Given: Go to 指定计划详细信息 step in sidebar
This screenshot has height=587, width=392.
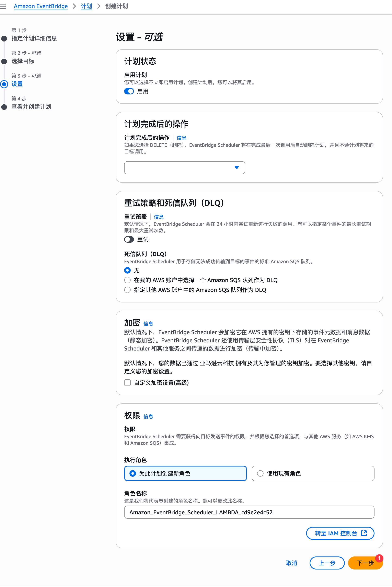Looking at the screenshot, I should pyautogui.click(x=34, y=38).
